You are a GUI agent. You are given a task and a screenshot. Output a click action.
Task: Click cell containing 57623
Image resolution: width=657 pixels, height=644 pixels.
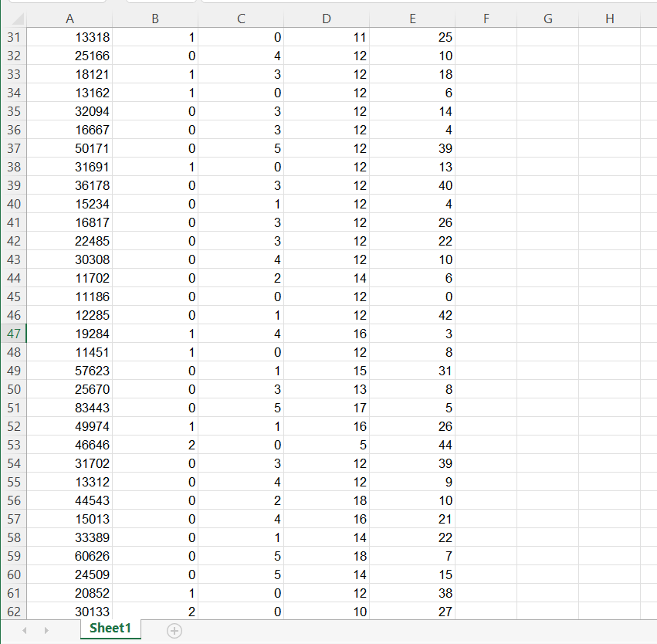pyautogui.click(x=69, y=371)
